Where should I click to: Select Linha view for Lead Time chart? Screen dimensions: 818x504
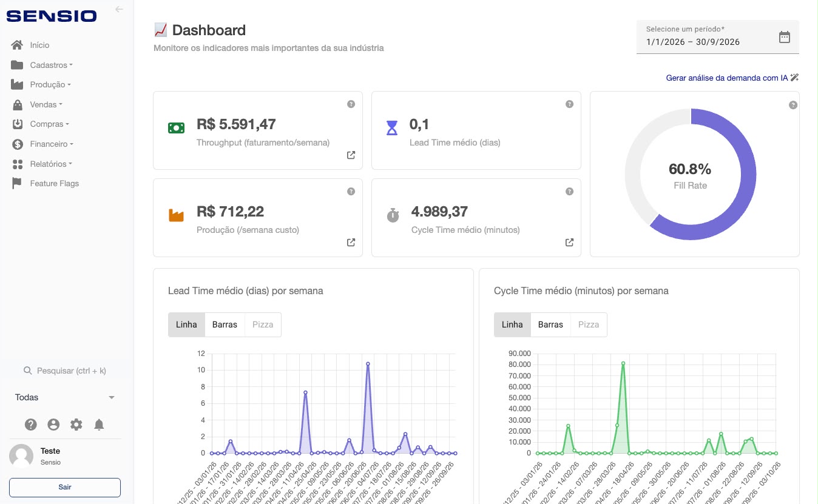click(186, 324)
